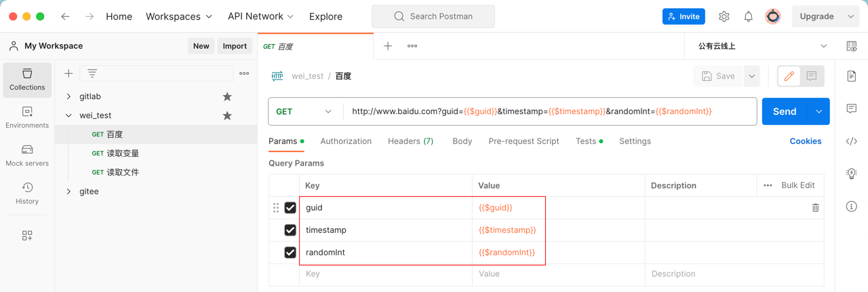Open History in the sidebar
This screenshot has width=868, height=292.
pyautogui.click(x=27, y=194)
